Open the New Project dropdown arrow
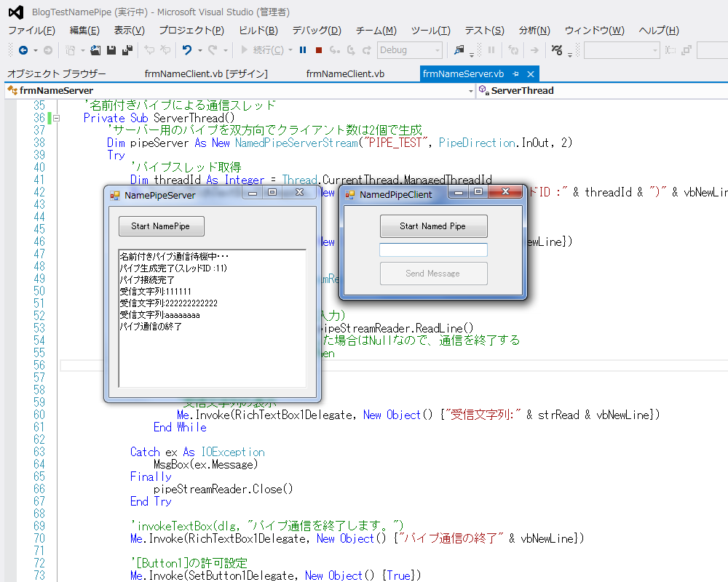The image size is (728, 582). 83,50
